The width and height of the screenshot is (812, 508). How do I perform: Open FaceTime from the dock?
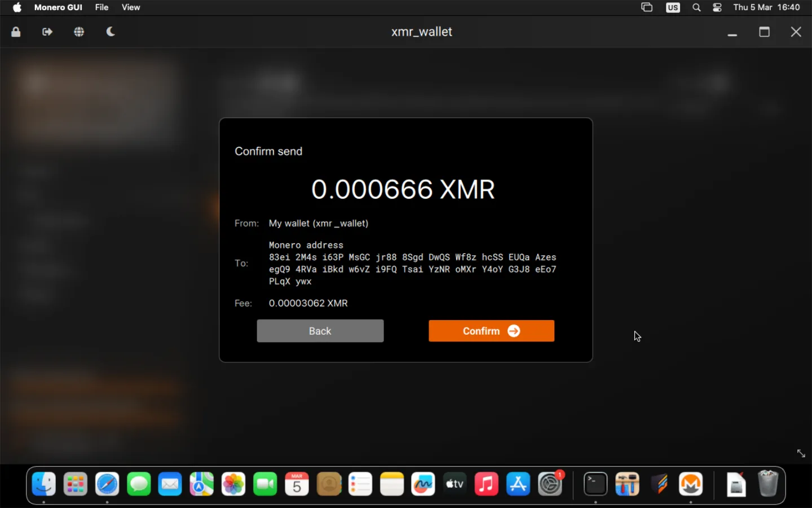click(265, 484)
